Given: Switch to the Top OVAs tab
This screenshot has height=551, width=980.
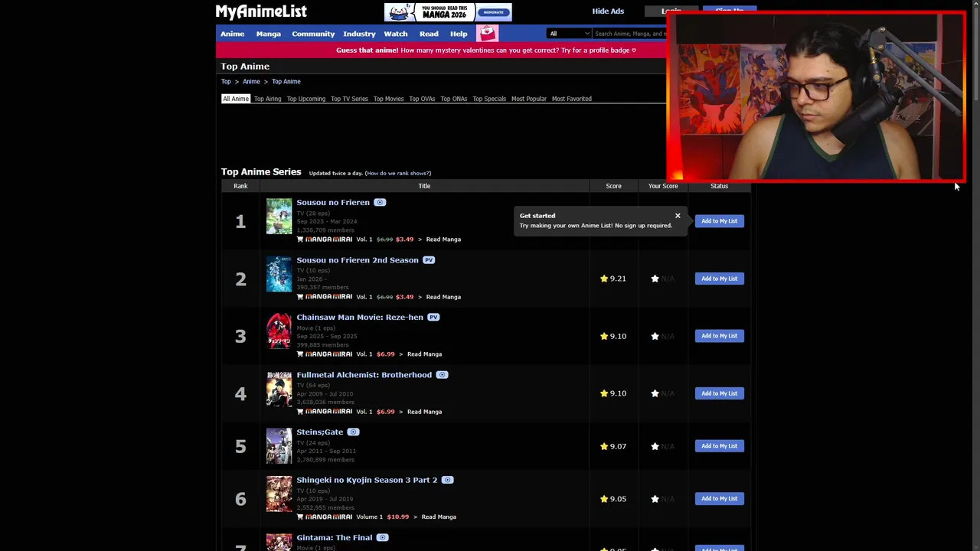Looking at the screenshot, I should tap(422, 99).
